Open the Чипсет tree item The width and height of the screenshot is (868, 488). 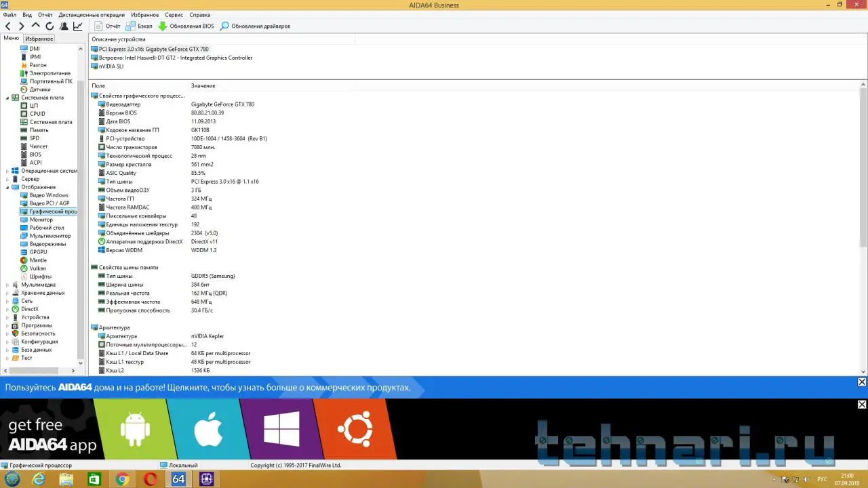coord(39,146)
